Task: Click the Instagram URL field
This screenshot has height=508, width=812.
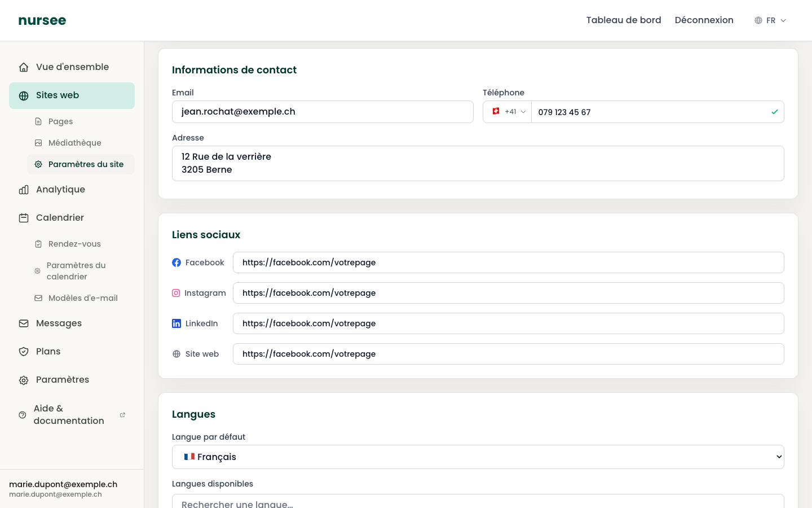Action: (x=509, y=293)
